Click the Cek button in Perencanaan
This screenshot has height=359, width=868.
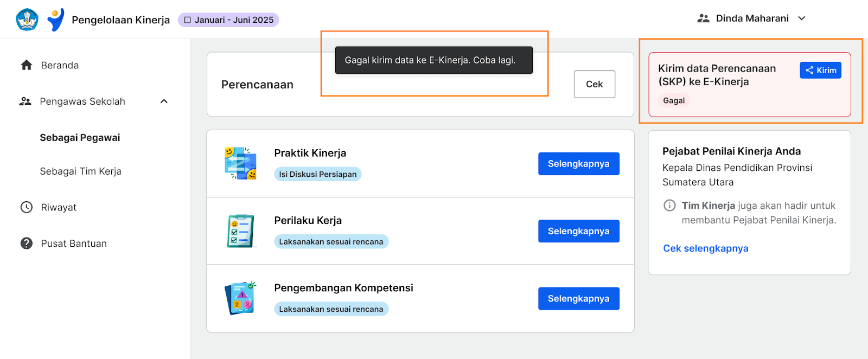595,84
